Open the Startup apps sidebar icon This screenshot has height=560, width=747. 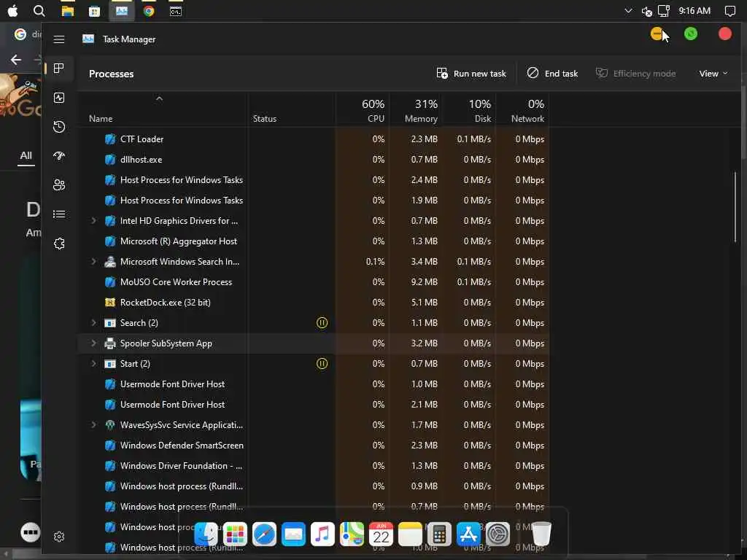click(58, 156)
